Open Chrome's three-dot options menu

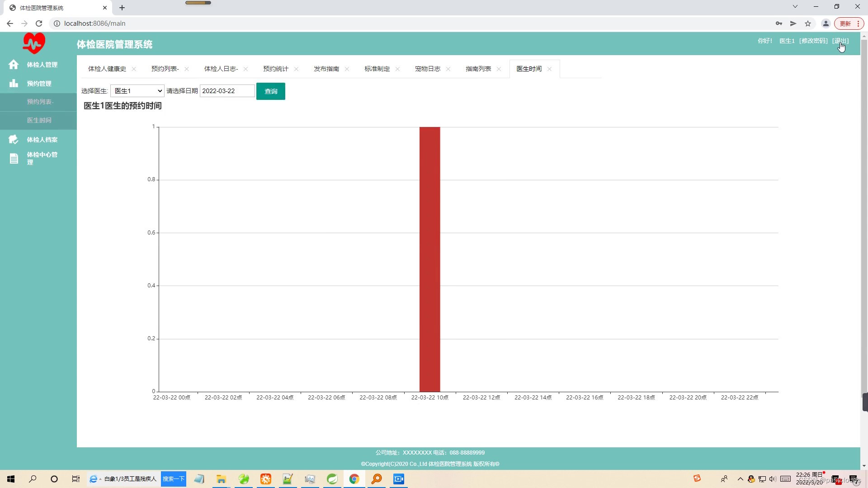pos(858,23)
